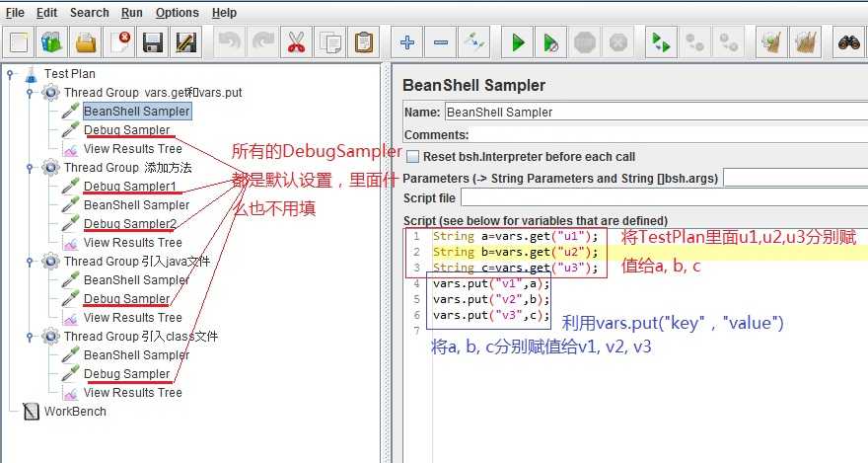
Task: Open the Options menu
Action: click(178, 13)
